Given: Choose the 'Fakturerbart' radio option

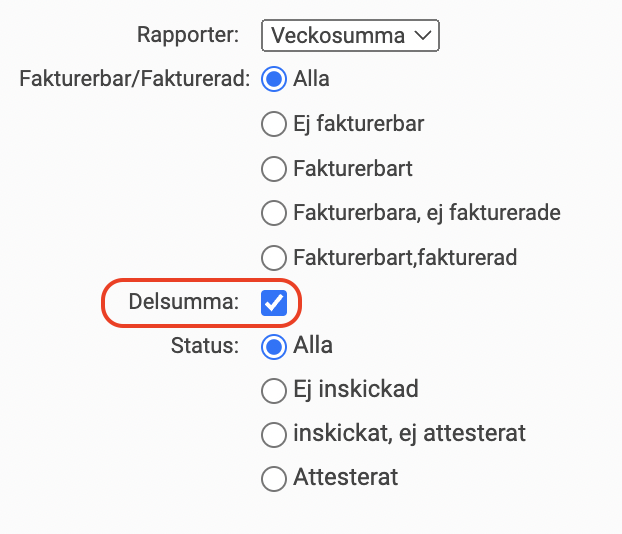Looking at the screenshot, I should click(273, 169).
